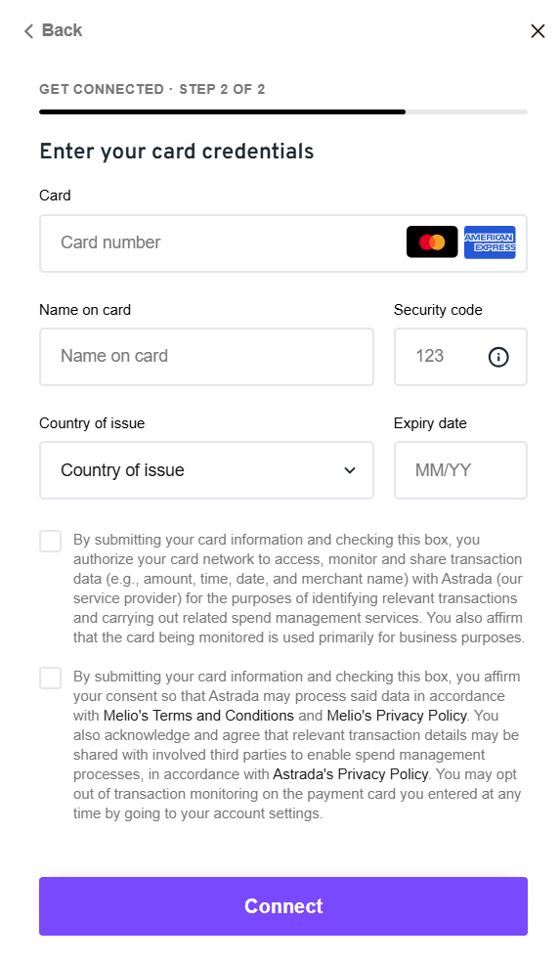Click the Mastercard logo icon
560x964 pixels.
tap(432, 242)
